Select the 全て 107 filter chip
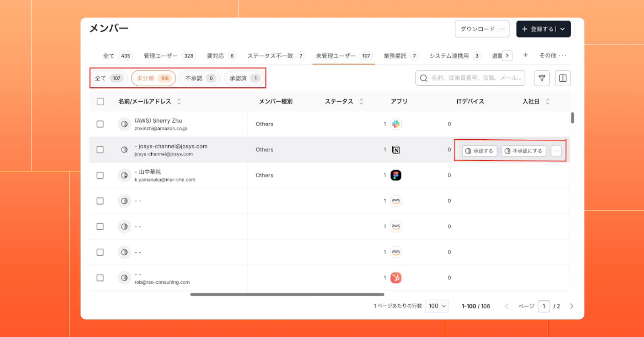Image resolution: width=644 pixels, height=337 pixels. pyautogui.click(x=108, y=78)
